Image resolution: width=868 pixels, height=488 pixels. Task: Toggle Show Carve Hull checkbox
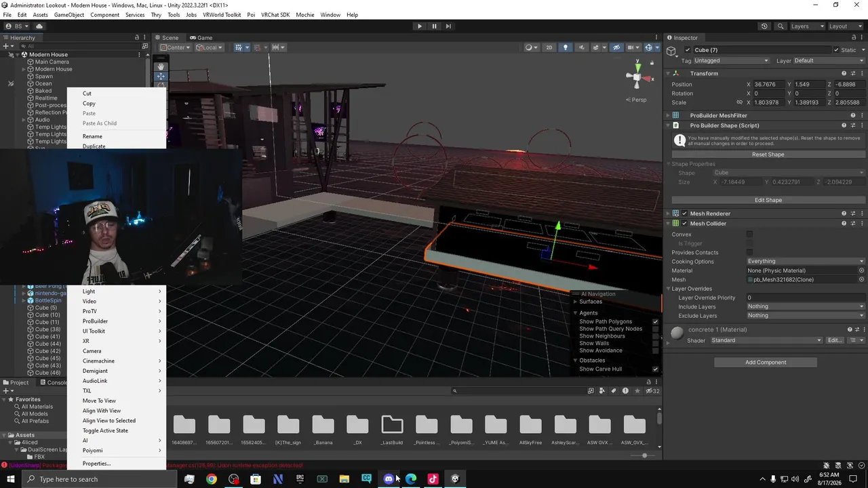[x=655, y=369]
